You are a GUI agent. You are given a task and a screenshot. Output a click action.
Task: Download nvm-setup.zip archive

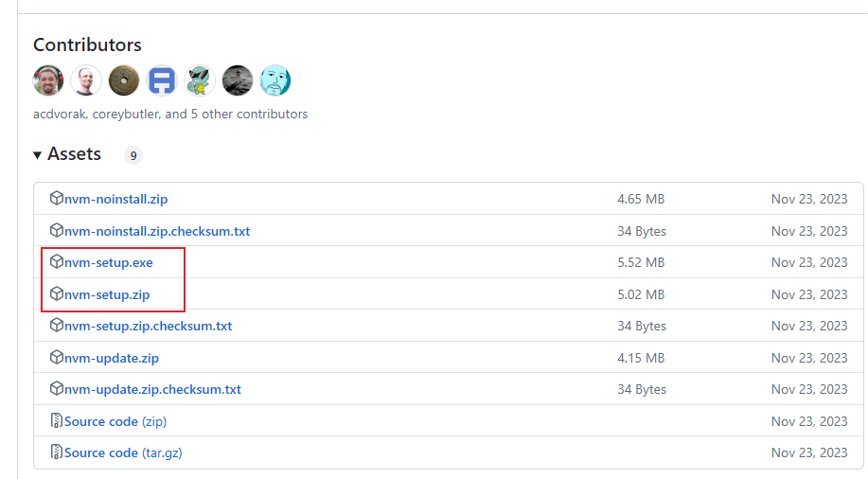(x=107, y=294)
